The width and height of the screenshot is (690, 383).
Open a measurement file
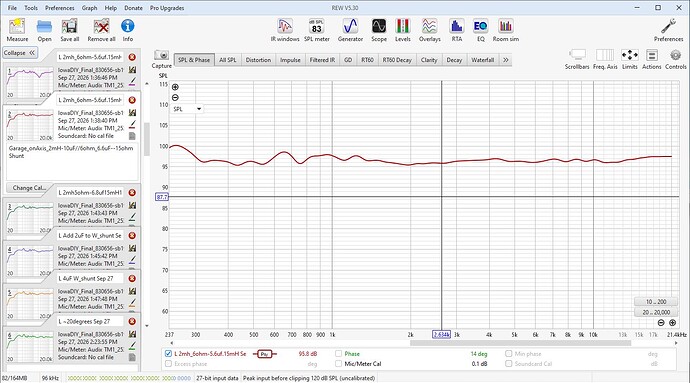44,30
